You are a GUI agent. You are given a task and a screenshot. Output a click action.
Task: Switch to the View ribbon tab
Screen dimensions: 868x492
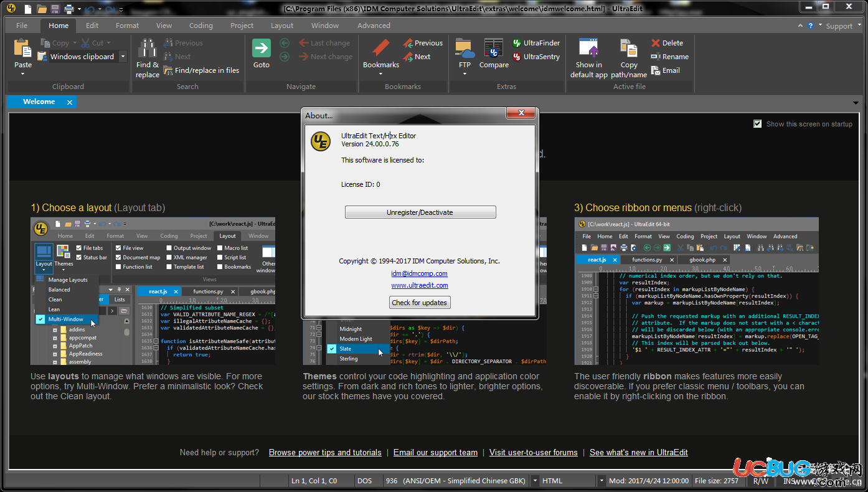(x=164, y=26)
